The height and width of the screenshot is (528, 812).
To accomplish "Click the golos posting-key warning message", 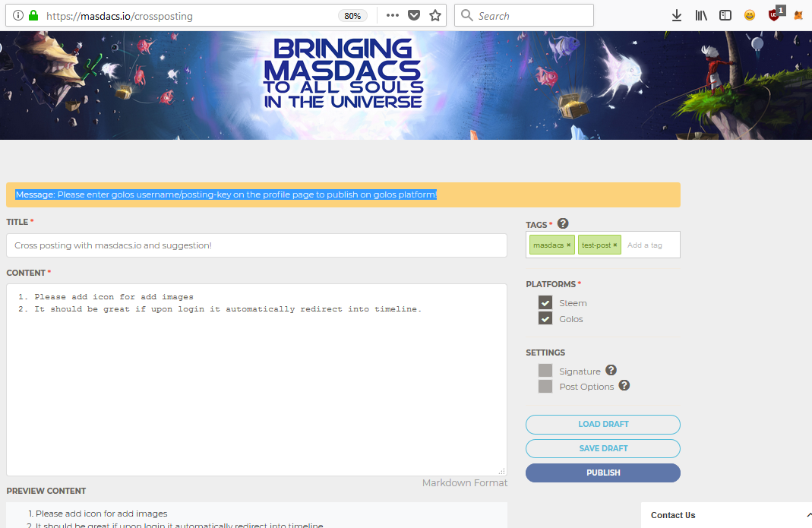I will click(x=226, y=194).
